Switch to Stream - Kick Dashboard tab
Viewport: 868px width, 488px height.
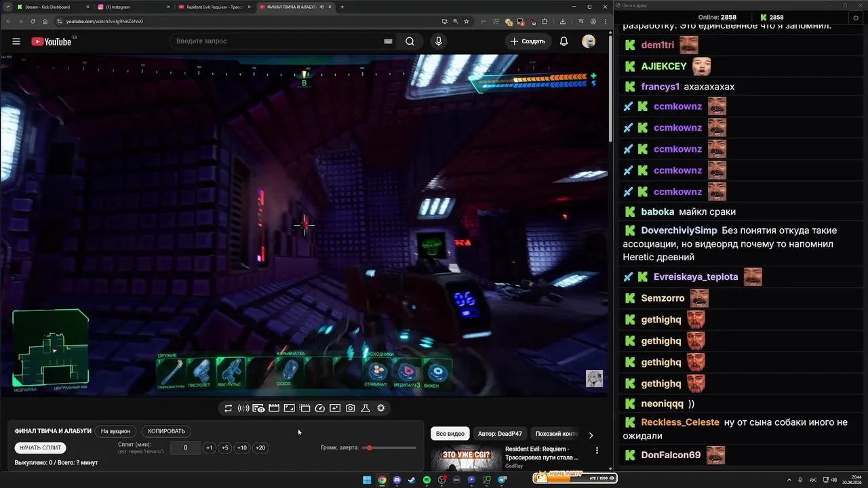tap(52, 7)
